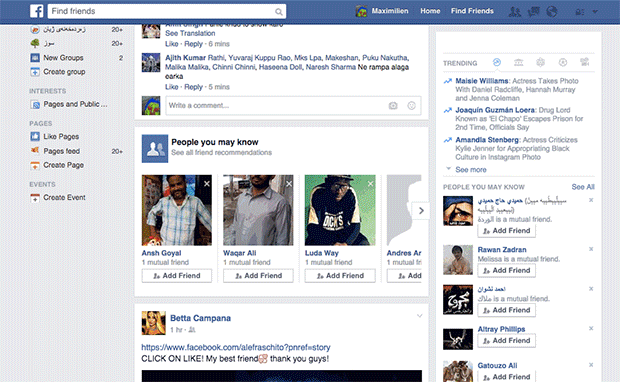Reply to the 6 mins comment

(x=193, y=44)
